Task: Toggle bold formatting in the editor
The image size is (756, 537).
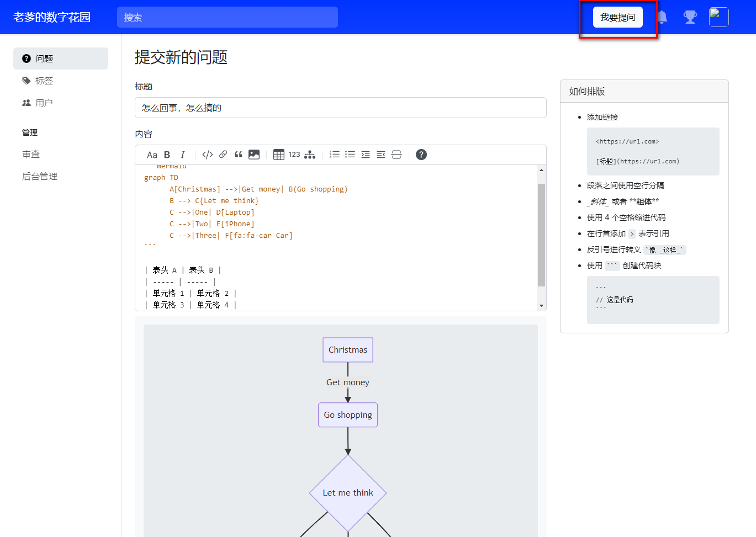Action: click(167, 155)
